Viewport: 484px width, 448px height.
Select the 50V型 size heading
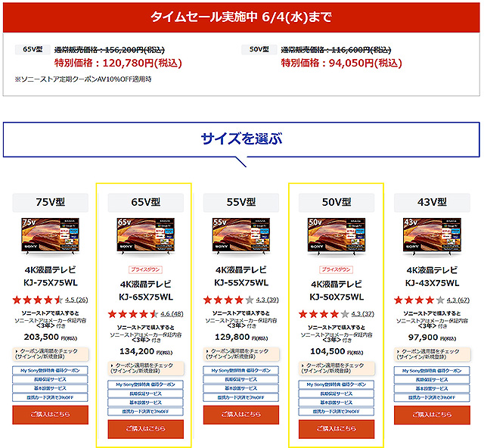[337, 202]
